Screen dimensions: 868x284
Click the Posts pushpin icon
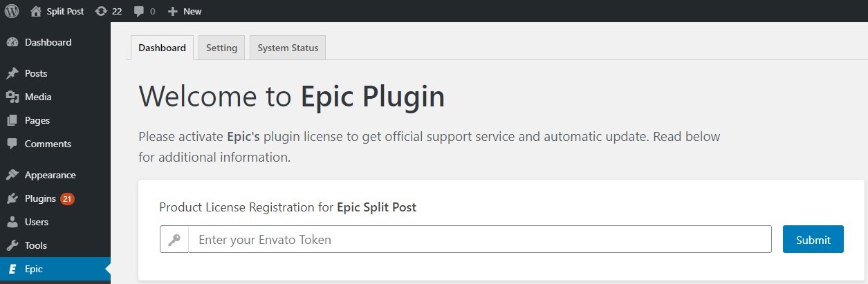click(x=12, y=73)
